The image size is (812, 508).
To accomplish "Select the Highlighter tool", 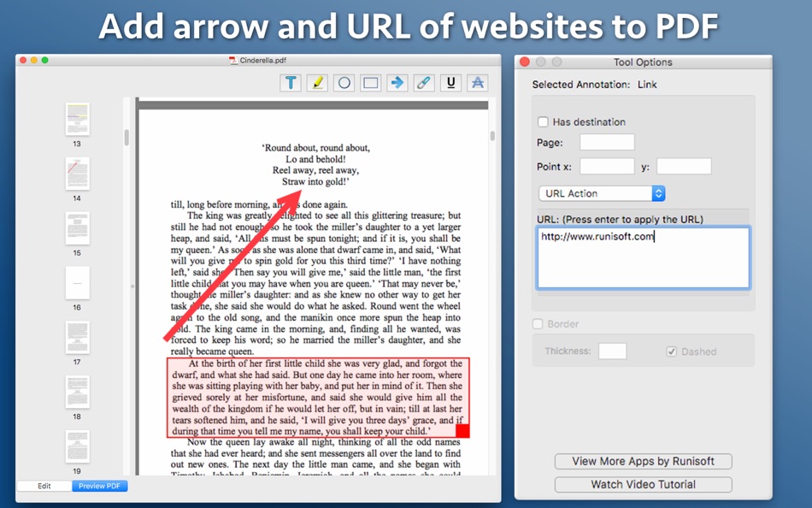I will (x=317, y=83).
